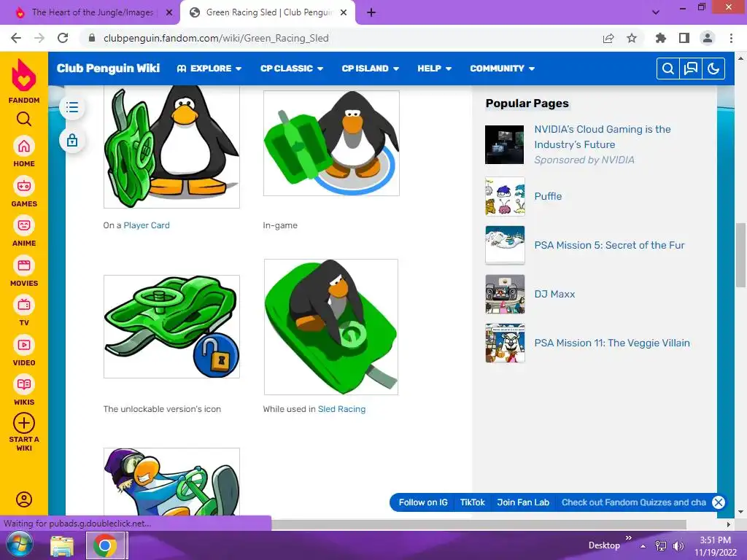Expand the EXPLORE dropdown menu
This screenshot has width=747, height=560.
(x=209, y=69)
